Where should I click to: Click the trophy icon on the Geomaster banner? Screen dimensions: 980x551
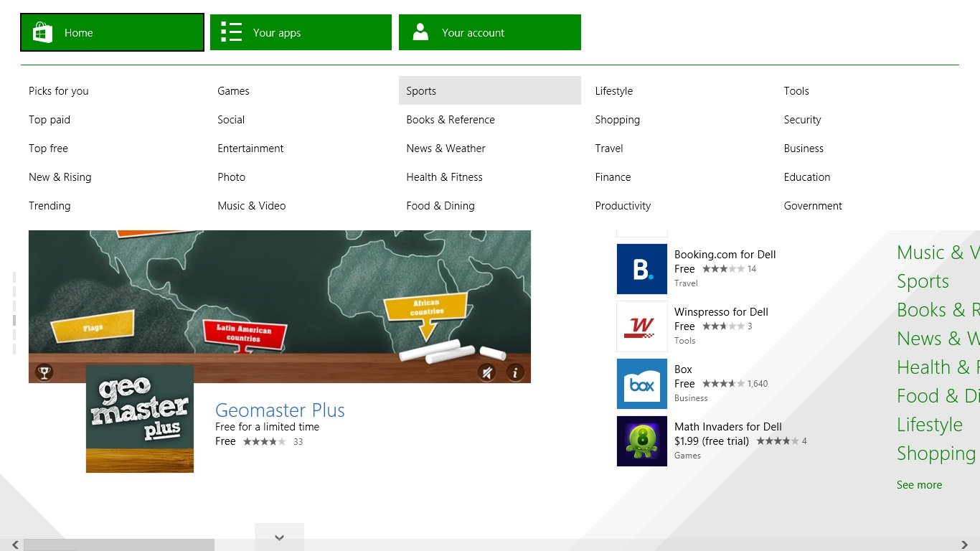pyautogui.click(x=44, y=372)
